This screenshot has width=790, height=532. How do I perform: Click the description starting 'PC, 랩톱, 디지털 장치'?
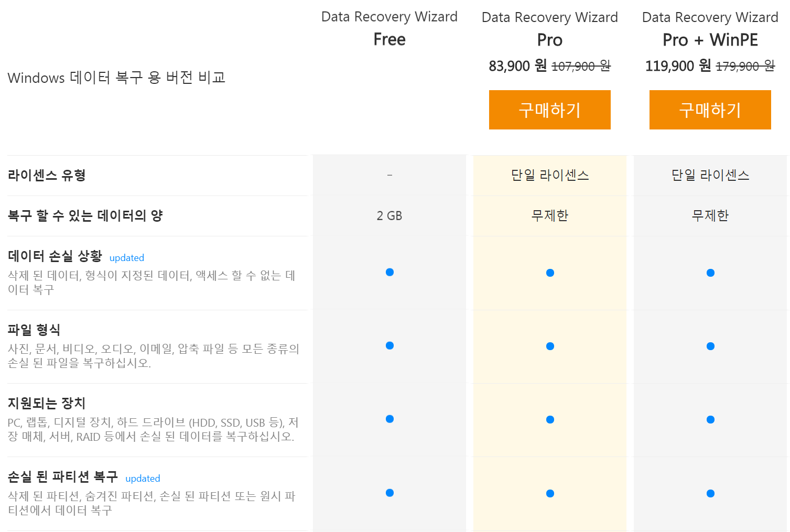point(153,429)
